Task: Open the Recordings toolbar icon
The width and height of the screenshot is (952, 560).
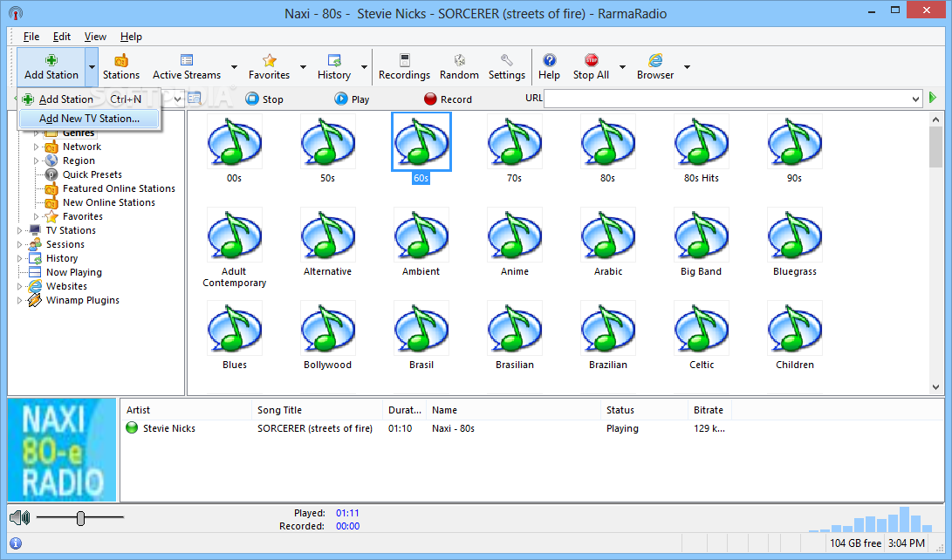Action: click(x=404, y=67)
